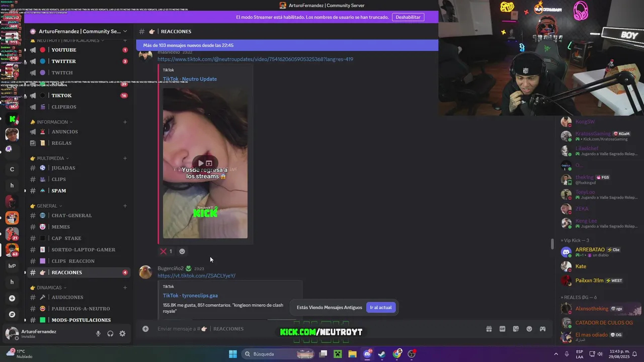
Task: Click the Add a Server plus icon
Action: [12, 298]
